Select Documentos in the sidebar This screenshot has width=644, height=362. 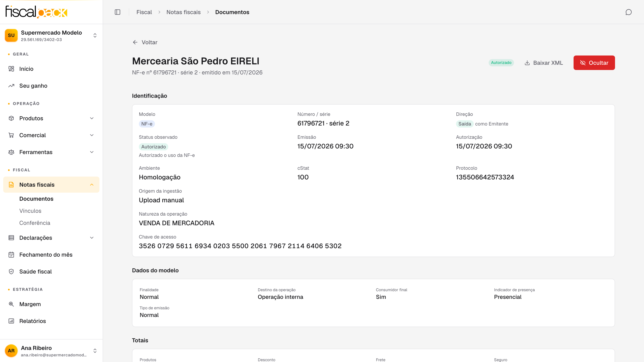click(36, 199)
